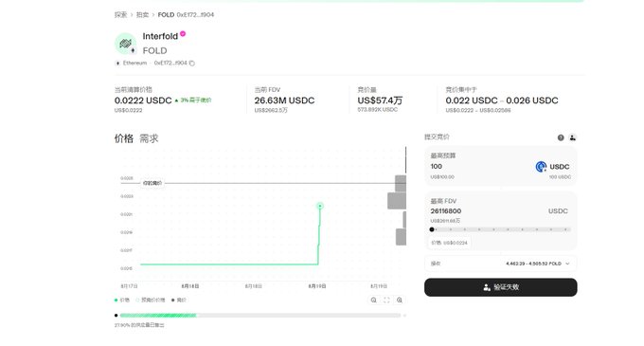Screen dimensions: 644x346
Task: Click the 27.90% supply sold text
Action: coord(139,325)
